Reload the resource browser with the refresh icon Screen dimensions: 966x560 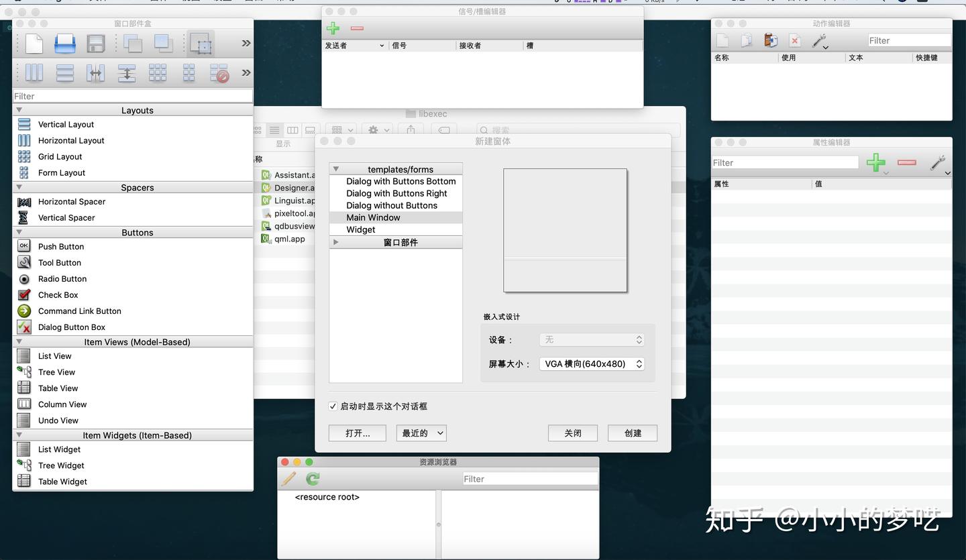point(312,479)
